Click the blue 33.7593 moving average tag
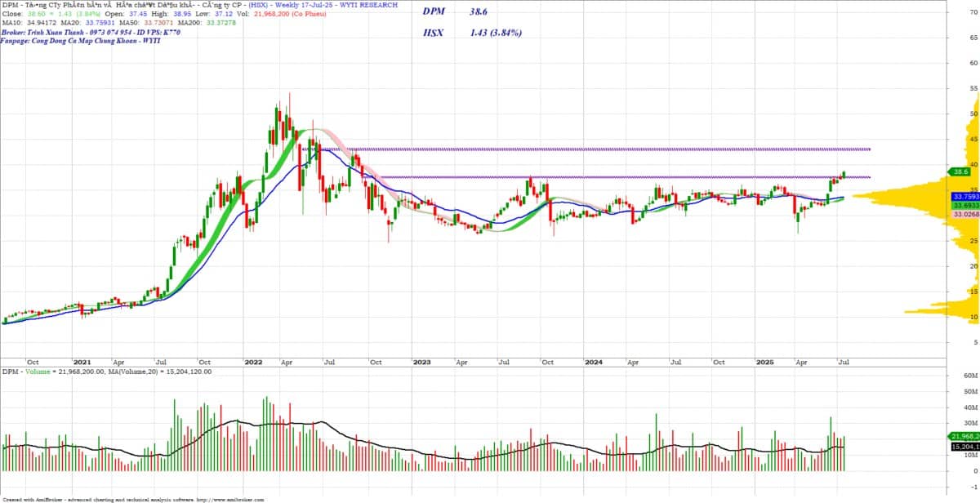This screenshot has width=980, height=503. pos(964,197)
